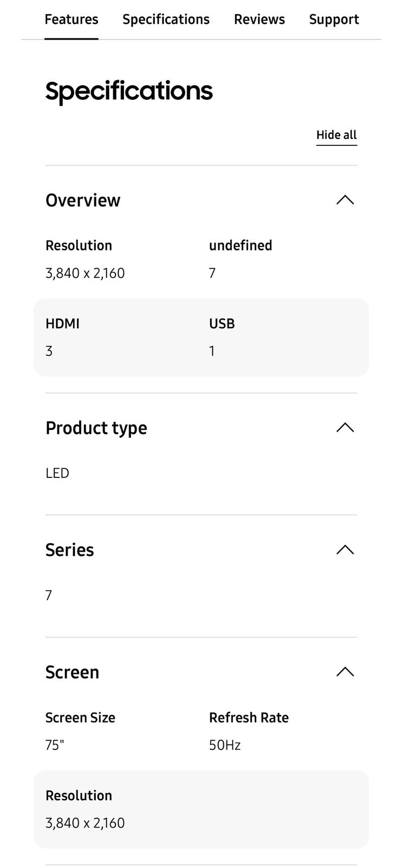
Task: Collapse the Overview section chevron
Action: coord(345,200)
